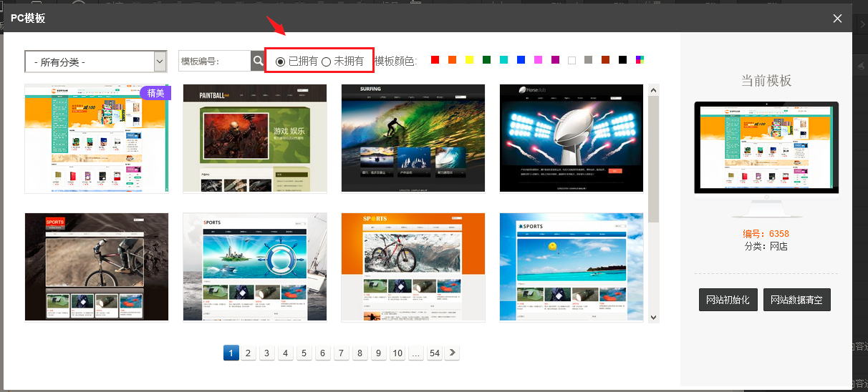Click the 网站数据清空 button
The image size is (868, 392).
796,300
